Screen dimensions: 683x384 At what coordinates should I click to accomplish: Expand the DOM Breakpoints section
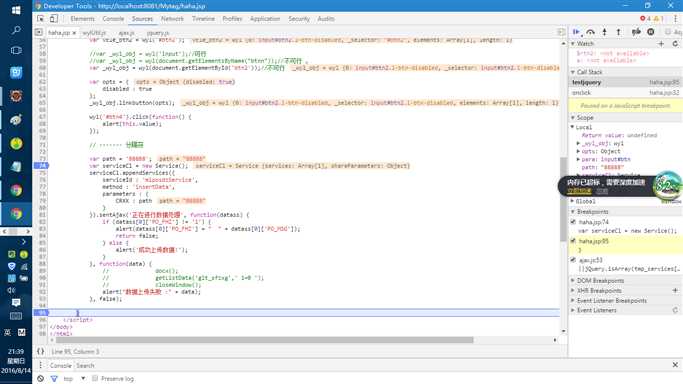coord(573,280)
